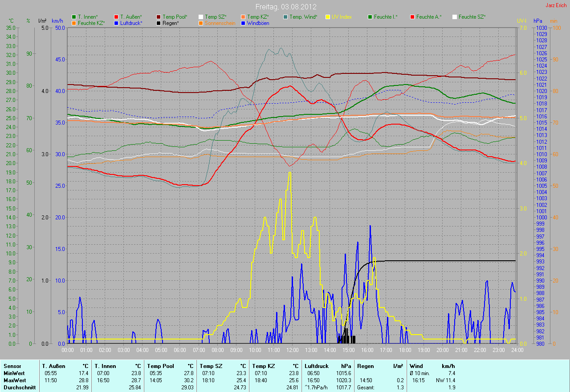570x392 pixels.
Task: Click the teal Temp. Wind legend swatch
Action: (x=285, y=17)
